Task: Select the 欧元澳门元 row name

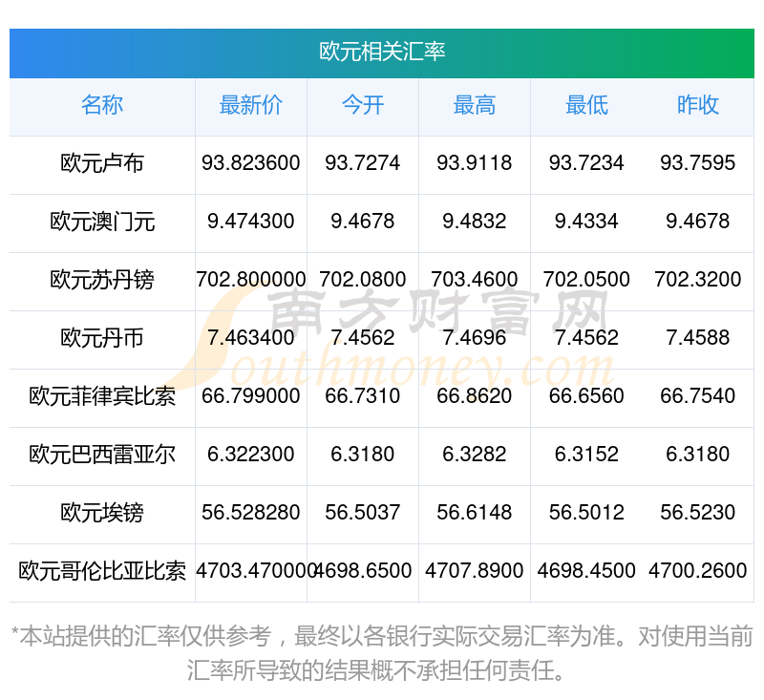Action: coord(102,222)
